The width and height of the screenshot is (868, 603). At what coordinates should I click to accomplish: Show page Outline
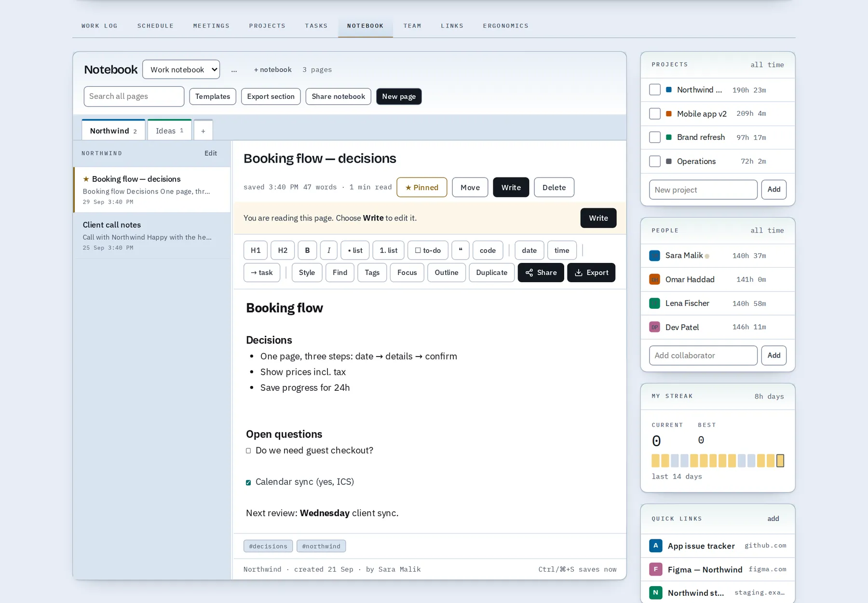click(447, 273)
